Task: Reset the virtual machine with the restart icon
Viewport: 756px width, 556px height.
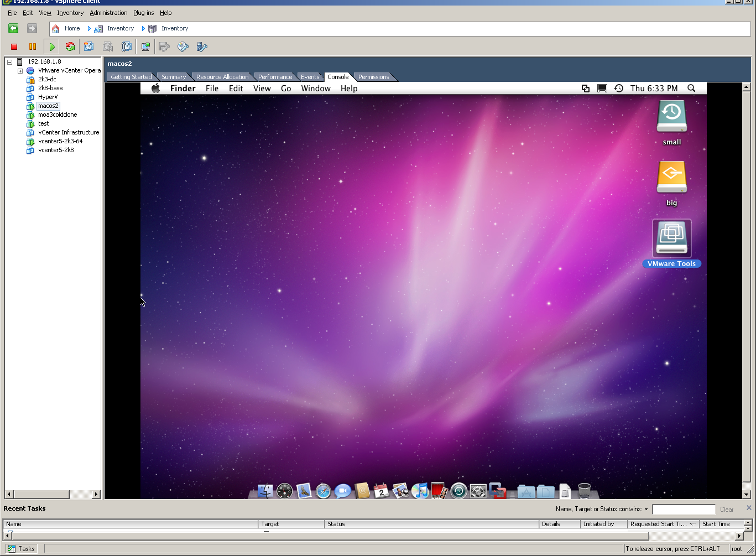Action: (70, 47)
